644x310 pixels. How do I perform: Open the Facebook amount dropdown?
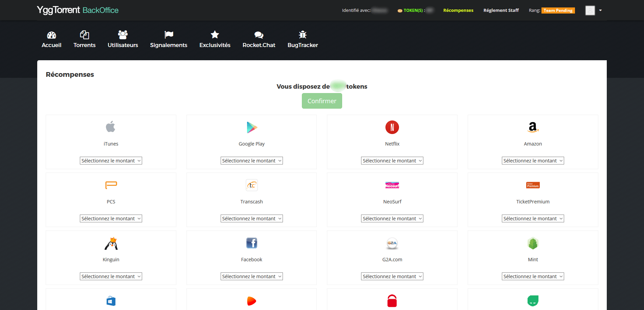252,276
